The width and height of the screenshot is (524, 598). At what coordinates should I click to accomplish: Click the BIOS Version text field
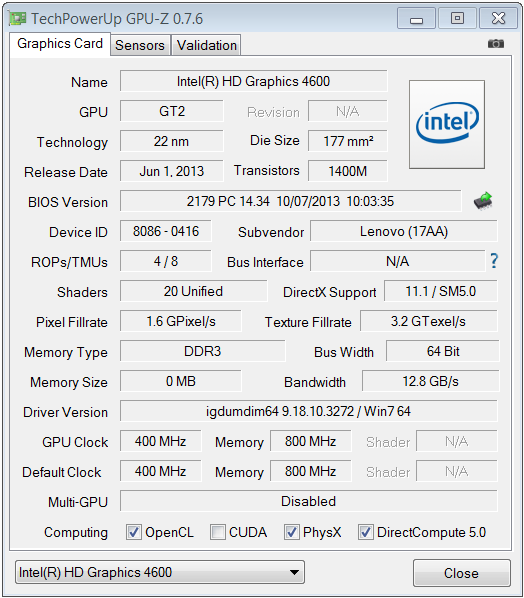click(291, 201)
